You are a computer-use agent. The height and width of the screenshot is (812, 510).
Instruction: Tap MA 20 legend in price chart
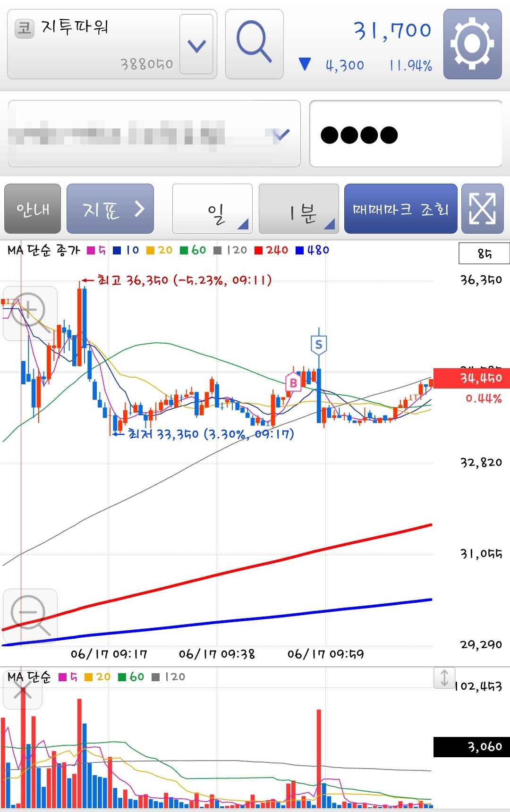(x=159, y=250)
